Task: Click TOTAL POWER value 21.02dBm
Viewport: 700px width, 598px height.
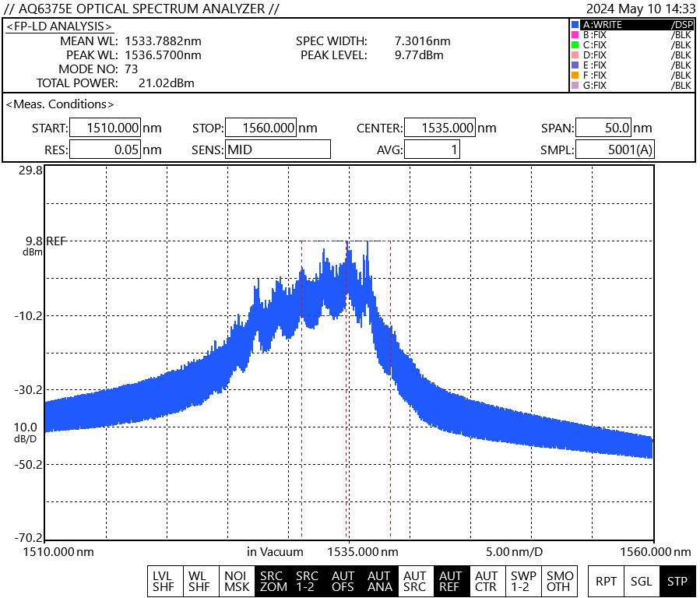Action: [x=167, y=83]
